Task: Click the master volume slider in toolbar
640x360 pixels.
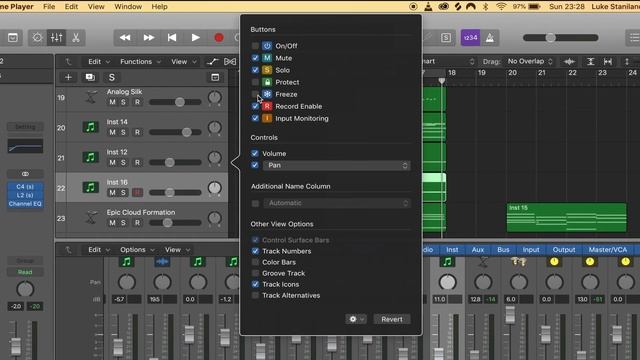Action: click(560, 38)
